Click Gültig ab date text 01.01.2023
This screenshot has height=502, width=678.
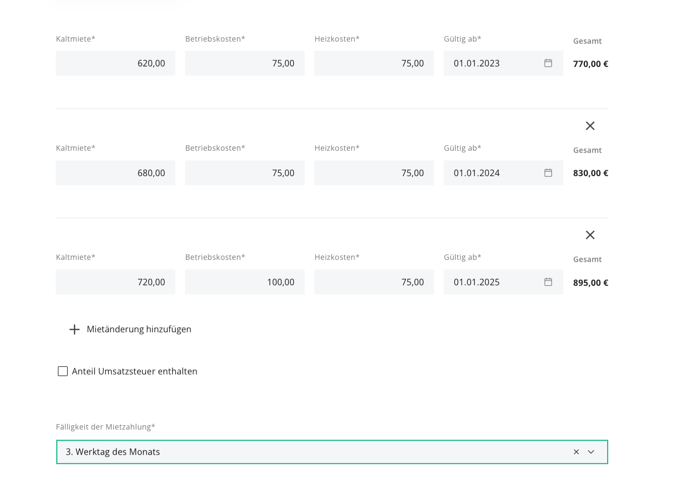pos(477,63)
